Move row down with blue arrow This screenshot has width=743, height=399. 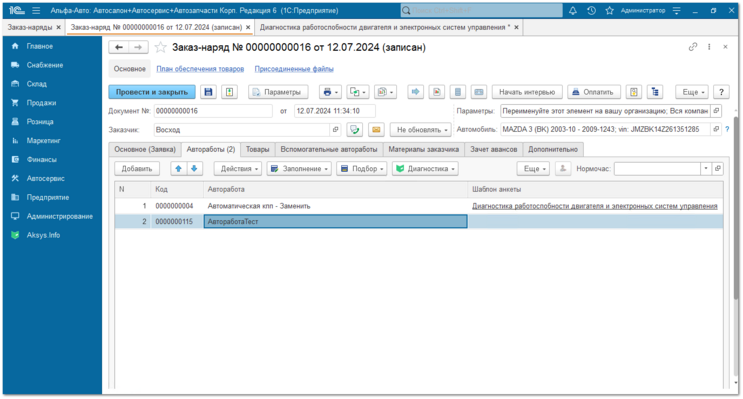coord(194,169)
